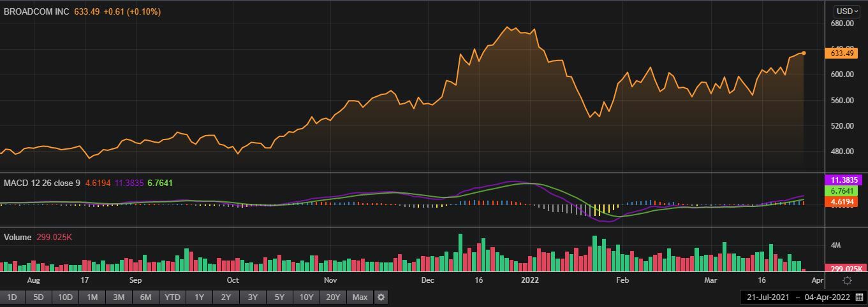Screen dimensions: 868x307
Task: Open the USD currency dropdown
Action: tap(848, 11)
